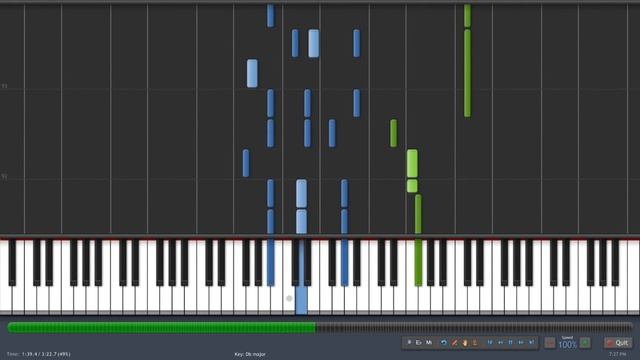The height and width of the screenshot is (360, 640).
Task: Fast-forward the song one step
Action: (x=521, y=343)
